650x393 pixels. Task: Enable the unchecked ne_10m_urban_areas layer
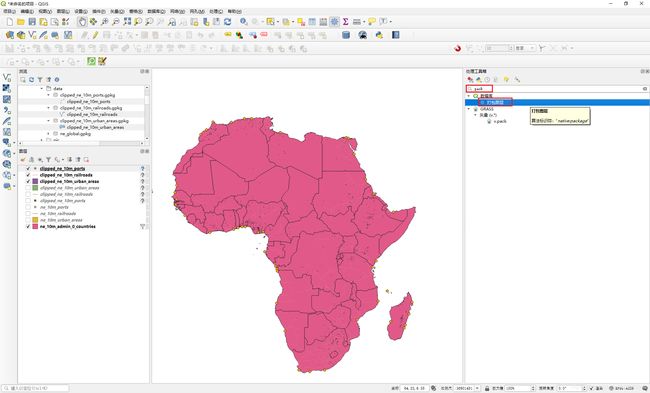tap(28, 220)
